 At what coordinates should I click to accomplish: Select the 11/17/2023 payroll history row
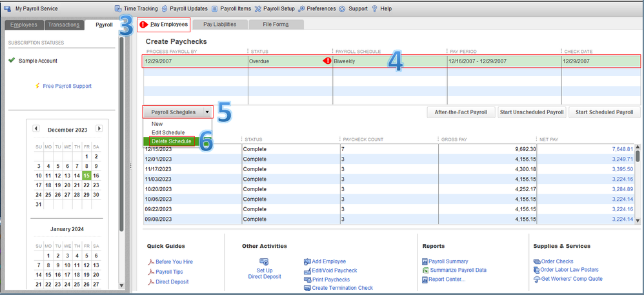pyautogui.click(x=388, y=169)
